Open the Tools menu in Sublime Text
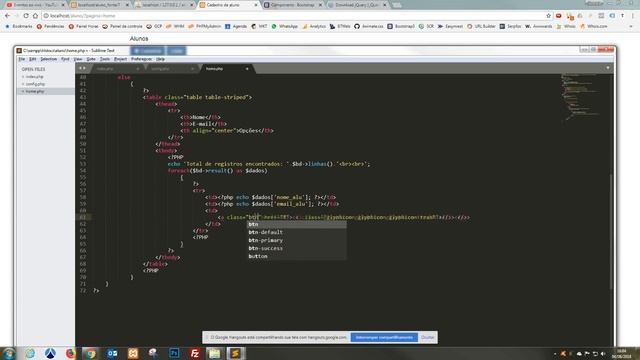Screen dimensions: 640x360 pos(105,59)
